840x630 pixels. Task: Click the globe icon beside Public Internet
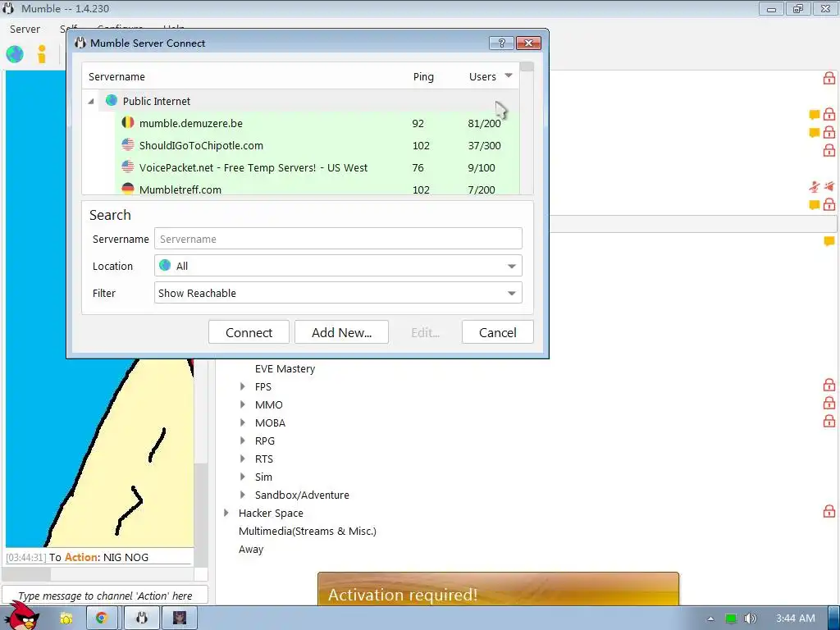pos(112,101)
